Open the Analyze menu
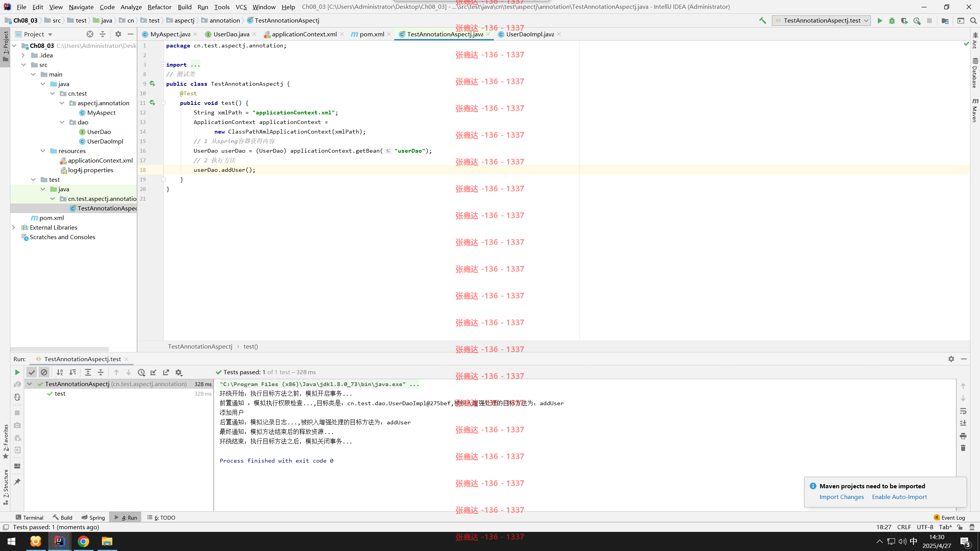Screen dimensions: 980x551 pyautogui.click(x=131, y=7)
